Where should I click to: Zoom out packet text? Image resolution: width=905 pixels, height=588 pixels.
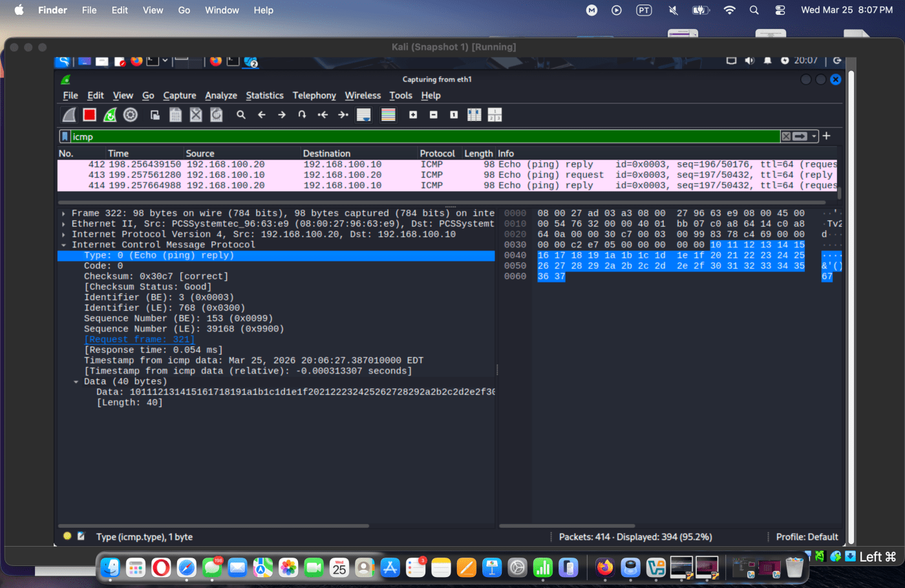pyautogui.click(x=434, y=115)
